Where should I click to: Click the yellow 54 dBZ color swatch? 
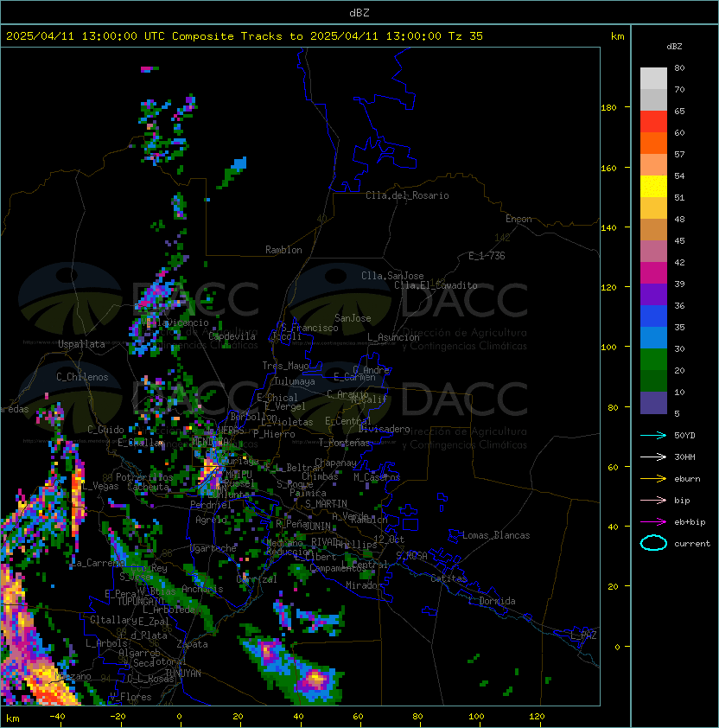click(653, 186)
